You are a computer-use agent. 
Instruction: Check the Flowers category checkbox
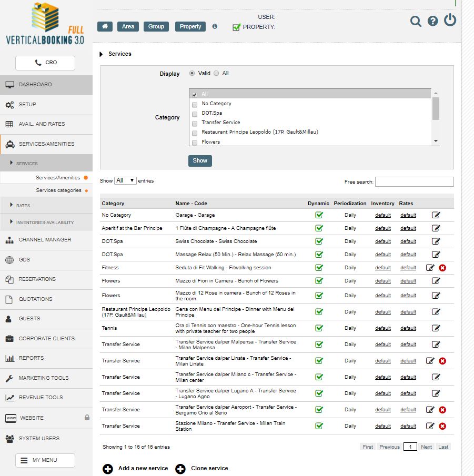click(195, 143)
